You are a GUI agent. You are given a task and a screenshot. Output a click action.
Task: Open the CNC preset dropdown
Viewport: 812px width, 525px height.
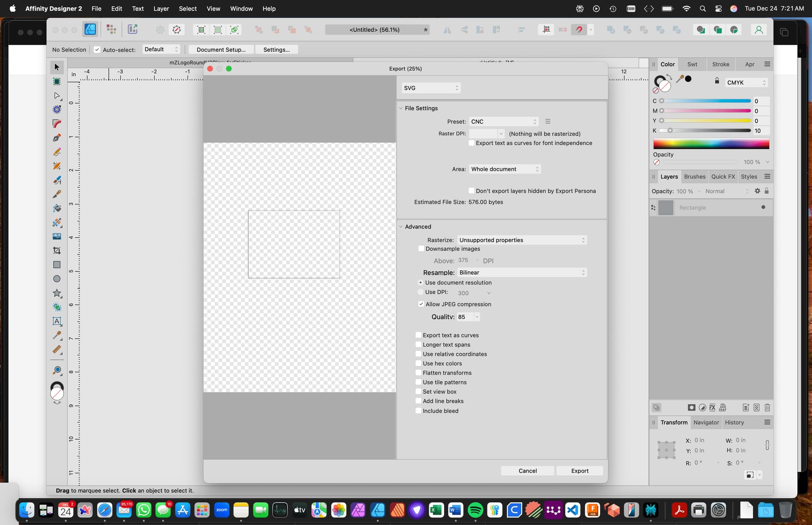tap(504, 121)
